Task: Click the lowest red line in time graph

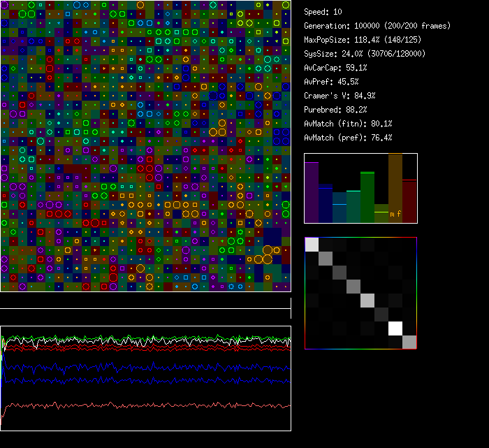Action: coord(140,405)
